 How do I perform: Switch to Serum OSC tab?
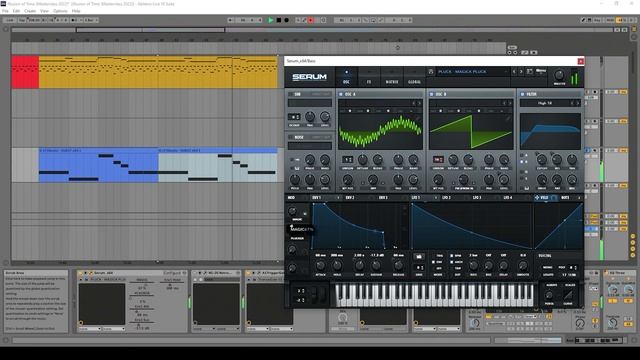click(x=346, y=78)
